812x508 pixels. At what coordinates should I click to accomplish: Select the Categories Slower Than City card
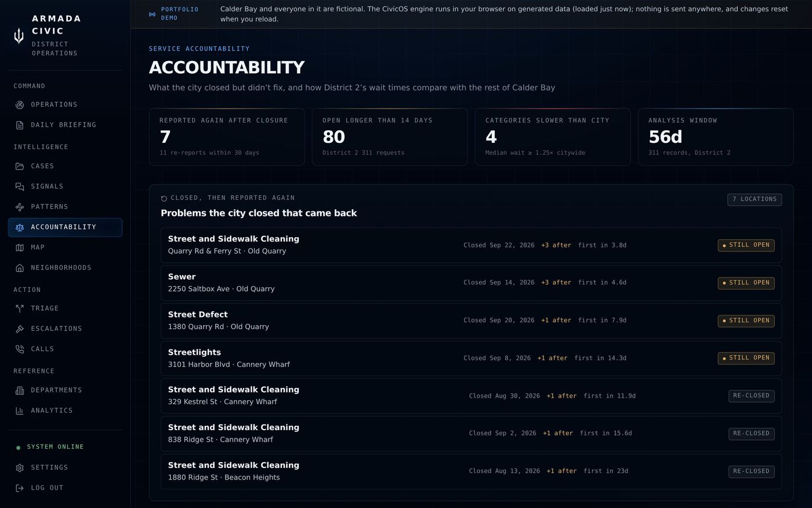[553, 137]
